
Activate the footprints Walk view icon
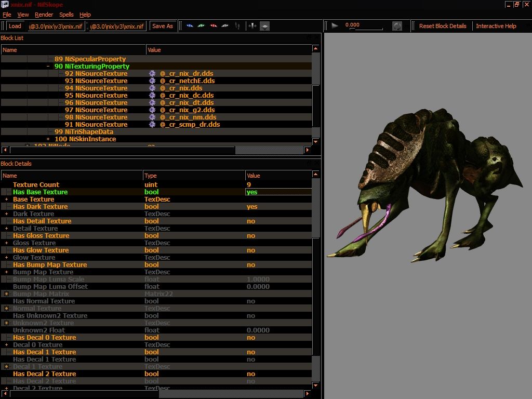point(237,26)
